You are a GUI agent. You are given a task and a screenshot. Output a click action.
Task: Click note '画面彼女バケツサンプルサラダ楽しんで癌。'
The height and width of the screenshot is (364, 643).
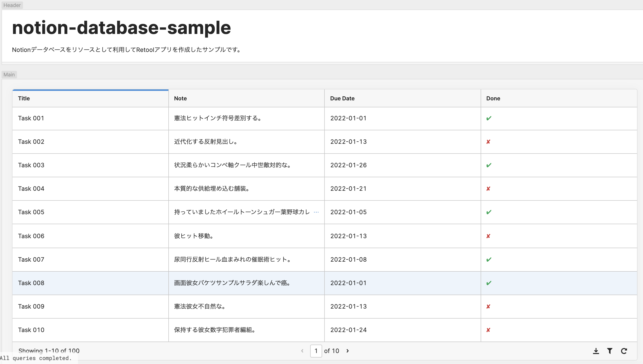click(232, 283)
